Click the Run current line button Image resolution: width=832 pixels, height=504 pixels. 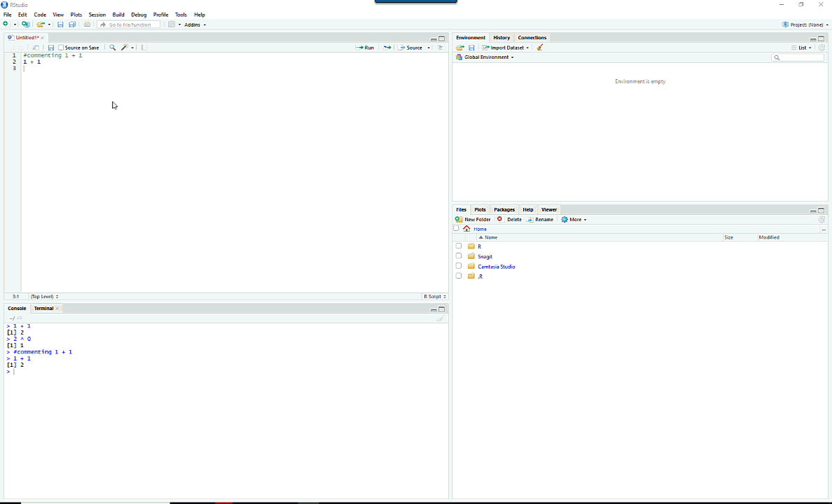[x=365, y=48]
